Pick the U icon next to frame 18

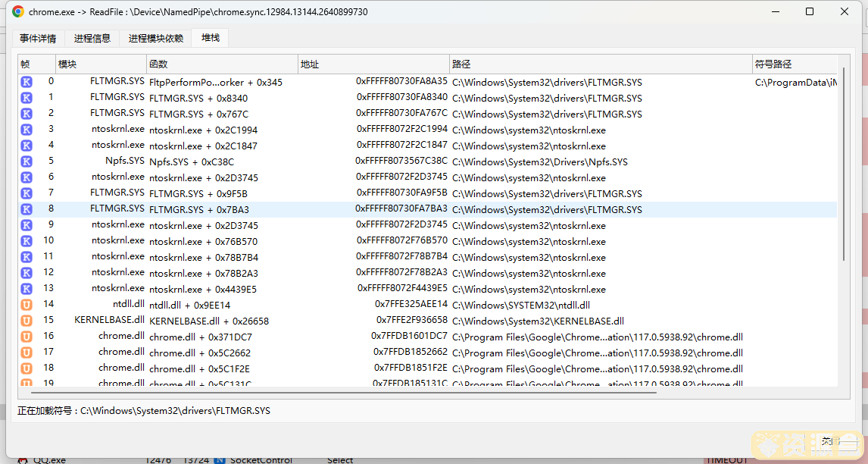27,368
